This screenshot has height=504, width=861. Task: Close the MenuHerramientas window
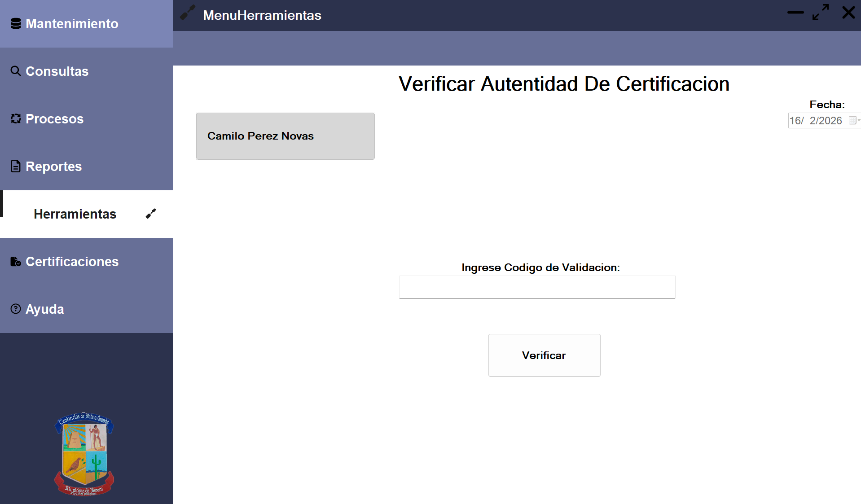(x=848, y=13)
